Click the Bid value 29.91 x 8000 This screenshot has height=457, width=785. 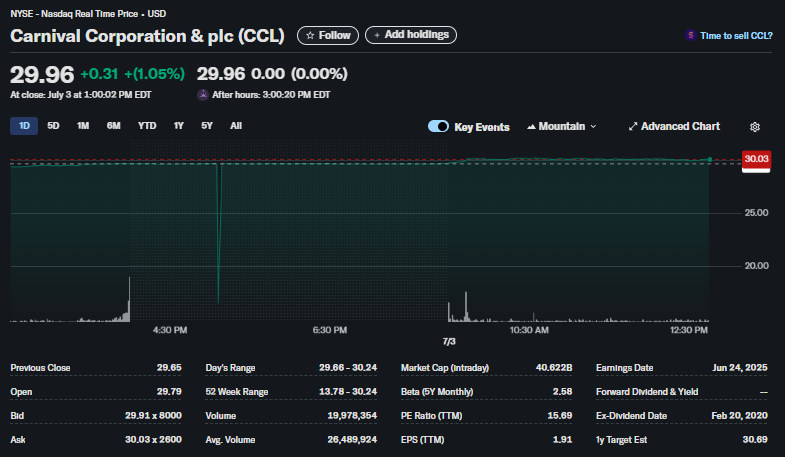pos(153,415)
